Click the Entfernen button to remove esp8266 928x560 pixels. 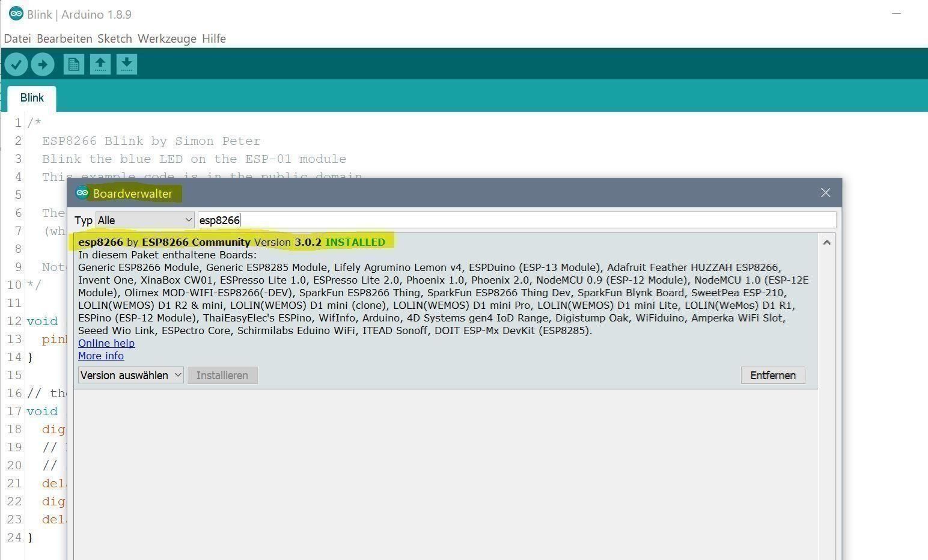pos(773,375)
